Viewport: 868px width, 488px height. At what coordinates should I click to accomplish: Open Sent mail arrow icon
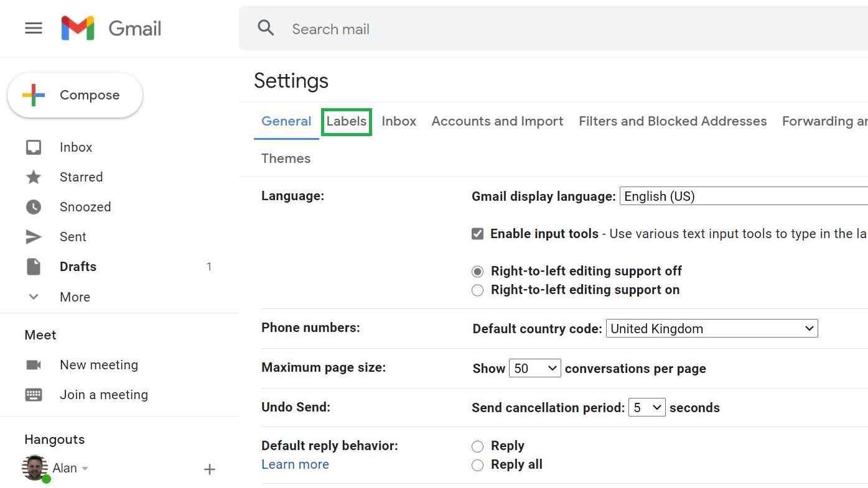click(x=34, y=237)
